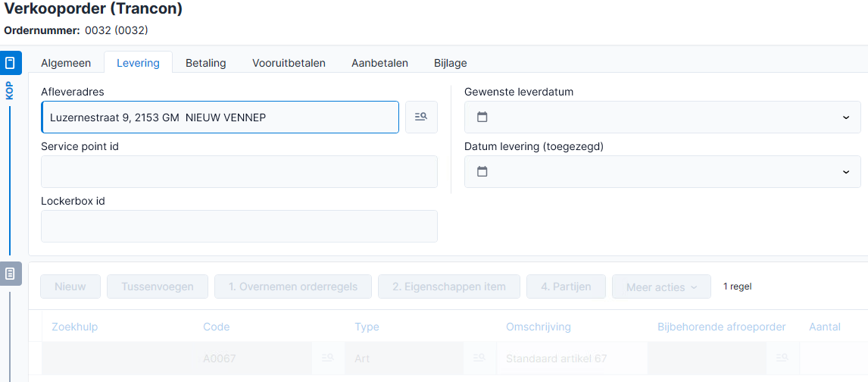Expand Datum levering (toegezegd) dropdown chevron

pos(846,172)
